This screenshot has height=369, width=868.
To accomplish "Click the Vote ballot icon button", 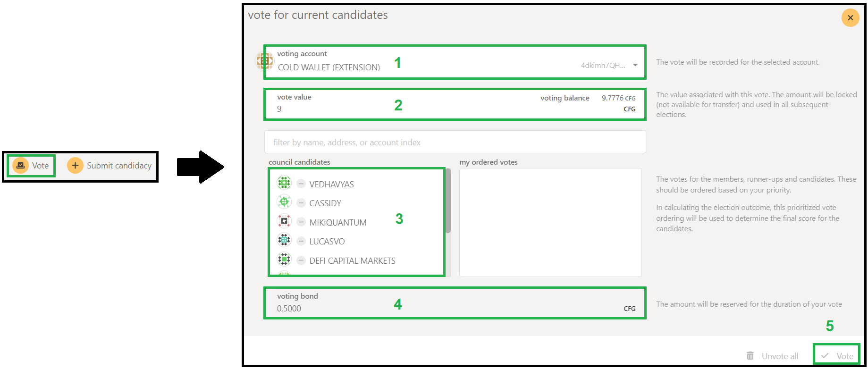I will (20, 166).
